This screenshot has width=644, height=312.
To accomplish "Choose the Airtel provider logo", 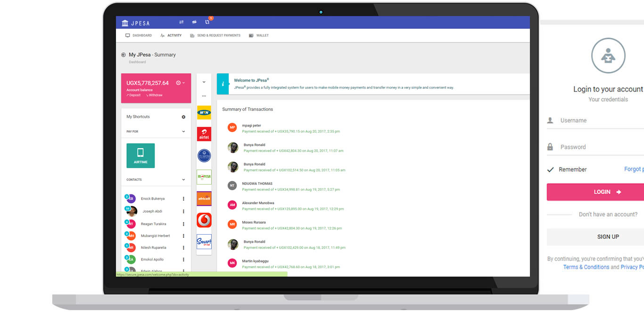I will pyautogui.click(x=204, y=134).
